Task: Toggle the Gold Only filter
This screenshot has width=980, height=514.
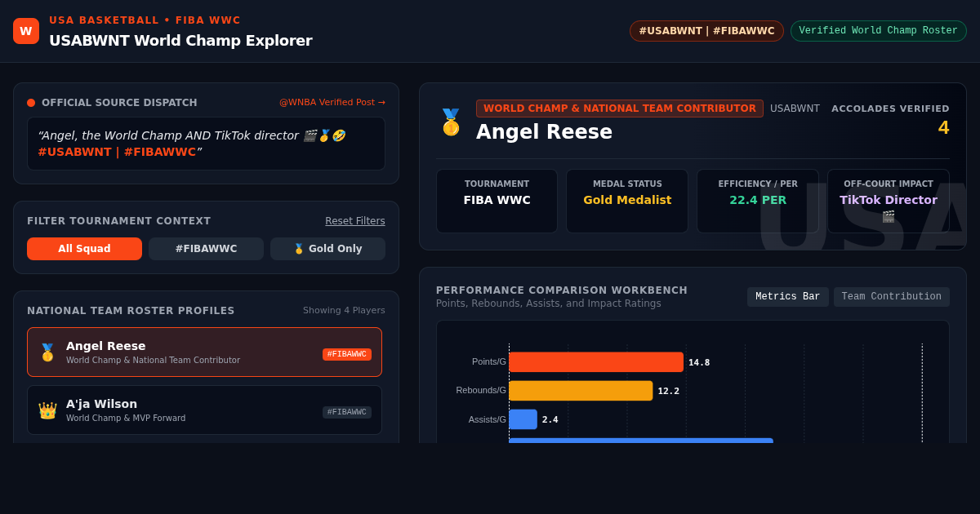Action: coord(327,249)
